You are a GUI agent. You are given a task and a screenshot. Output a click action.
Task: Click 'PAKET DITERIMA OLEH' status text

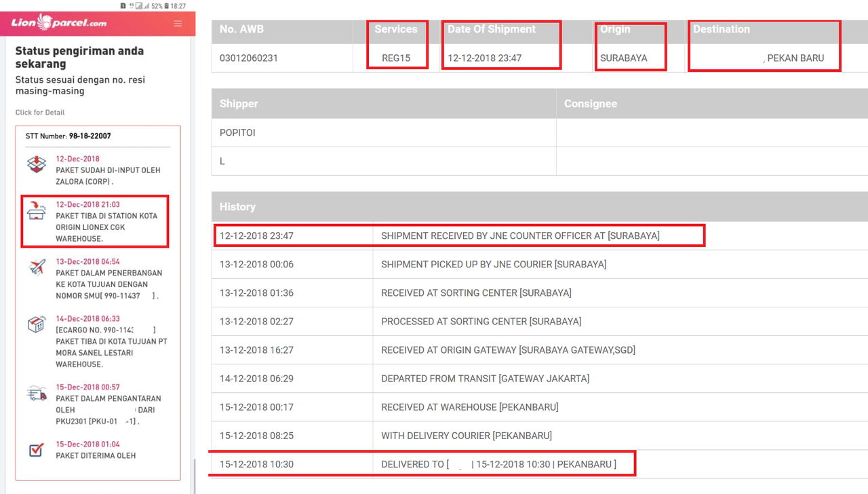(96, 456)
